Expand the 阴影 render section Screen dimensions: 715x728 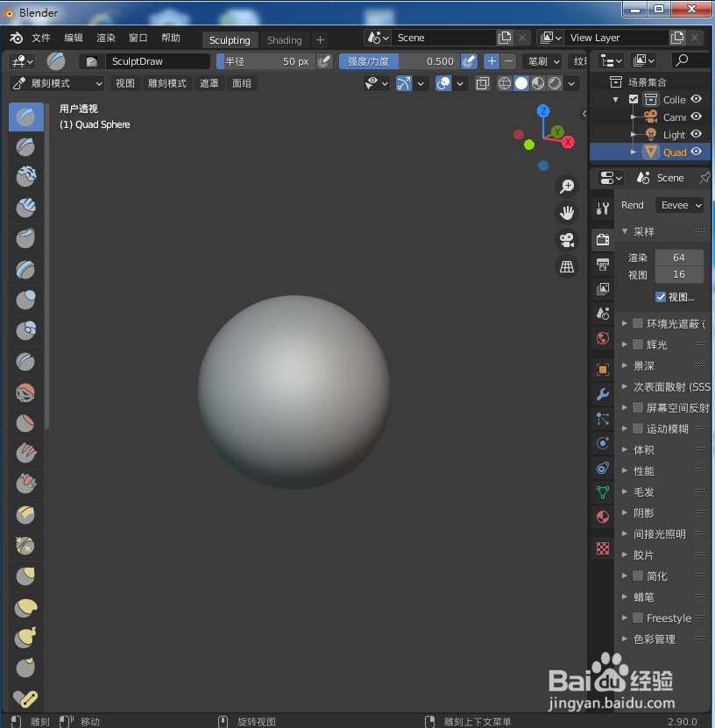[x=642, y=512]
